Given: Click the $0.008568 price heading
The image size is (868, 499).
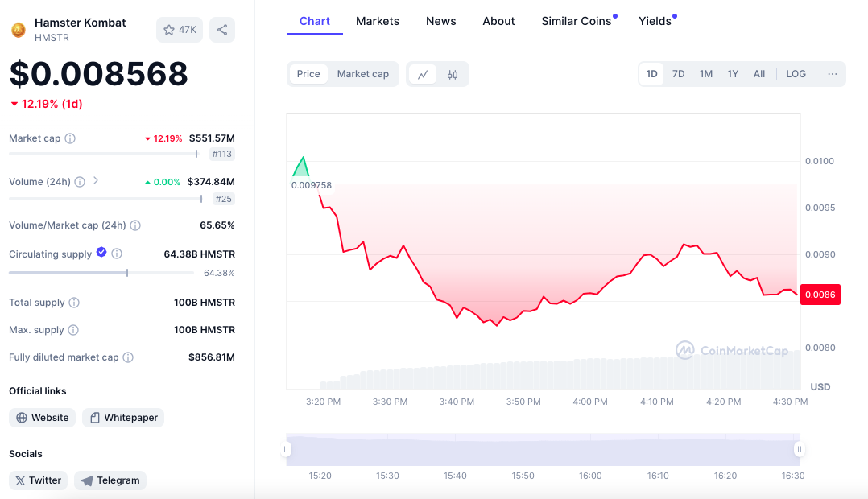Looking at the screenshot, I should pyautogui.click(x=98, y=73).
